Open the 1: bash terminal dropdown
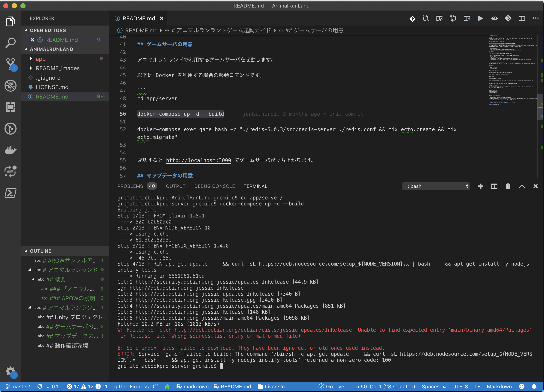 click(436, 186)
